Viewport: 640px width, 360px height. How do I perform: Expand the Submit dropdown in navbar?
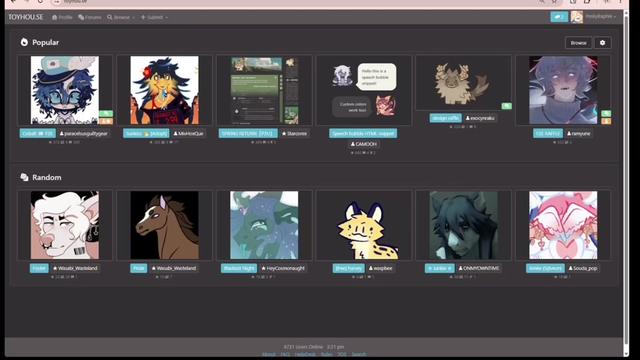[x=154, y=17]
